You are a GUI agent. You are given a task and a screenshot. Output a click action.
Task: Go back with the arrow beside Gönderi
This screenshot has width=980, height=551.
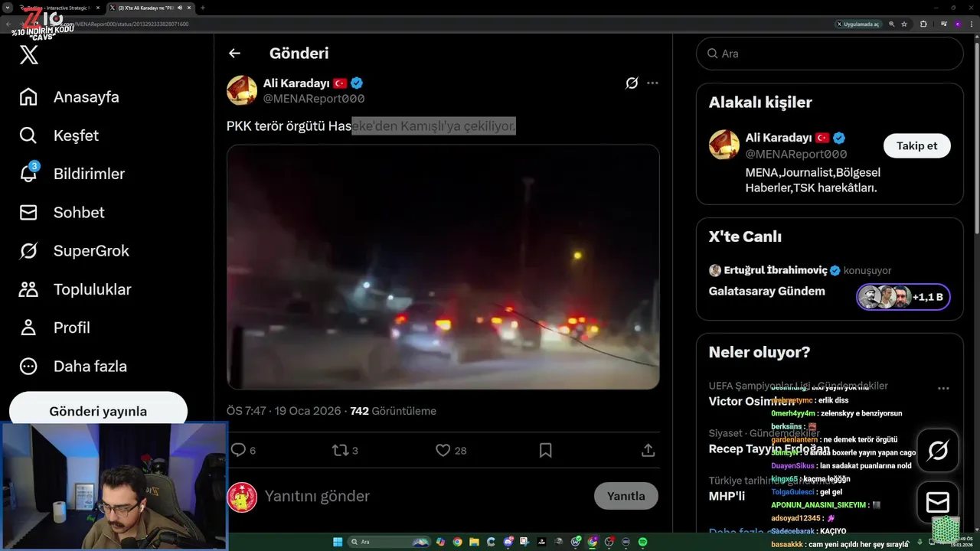pyautogui.click(x=234, y=54)
